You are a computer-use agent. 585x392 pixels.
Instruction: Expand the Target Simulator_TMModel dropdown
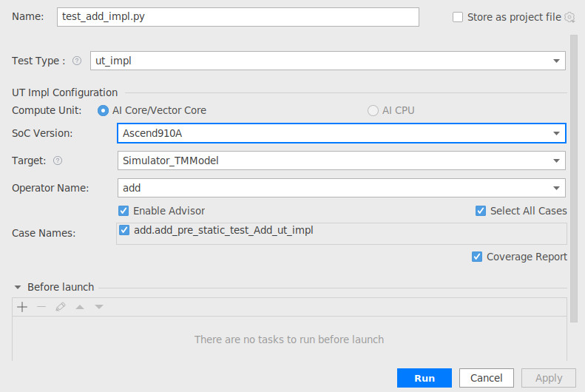pyautogui.click(x=342, y=160)
